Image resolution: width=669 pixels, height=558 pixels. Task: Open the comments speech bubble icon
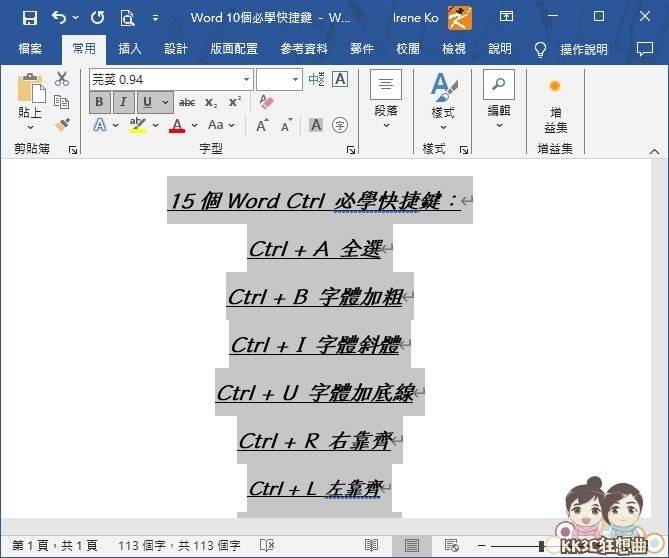coord(645,49)
